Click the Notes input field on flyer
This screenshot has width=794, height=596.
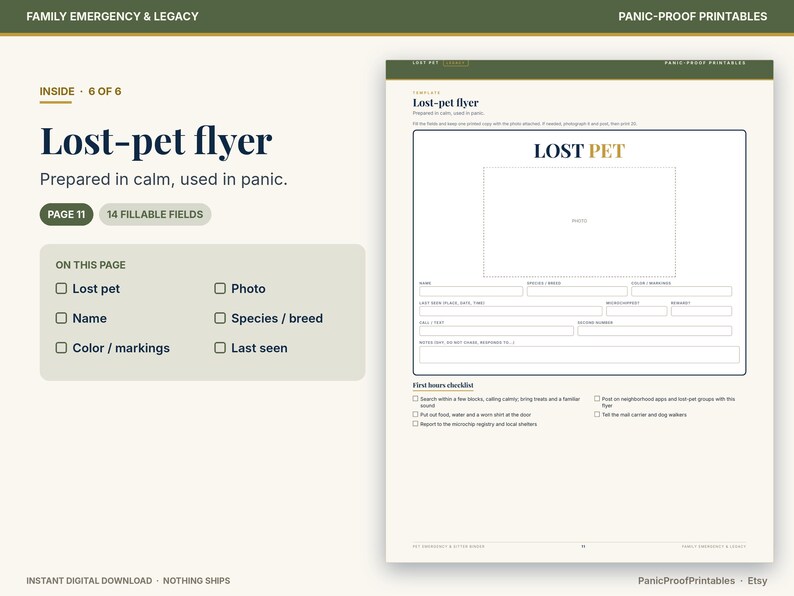coord(579,354)
